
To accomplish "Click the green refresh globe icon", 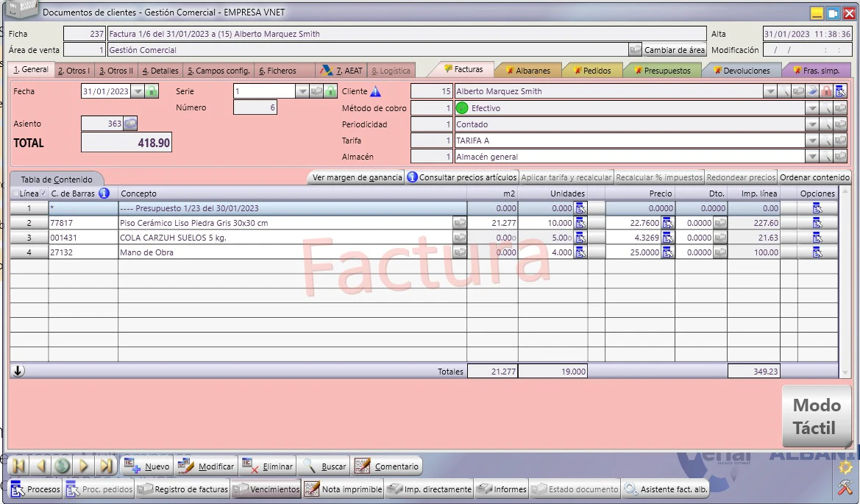I will pos(62,466).
